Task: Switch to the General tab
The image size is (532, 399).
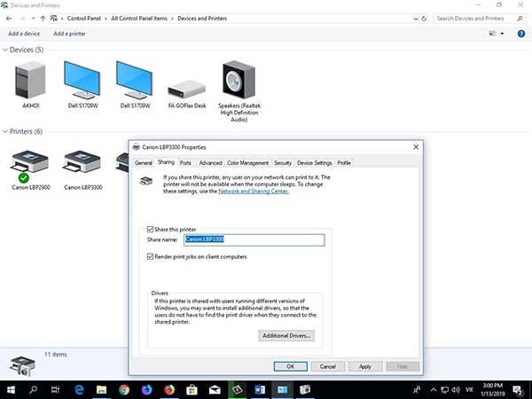Action: click(x=143, y=163)
